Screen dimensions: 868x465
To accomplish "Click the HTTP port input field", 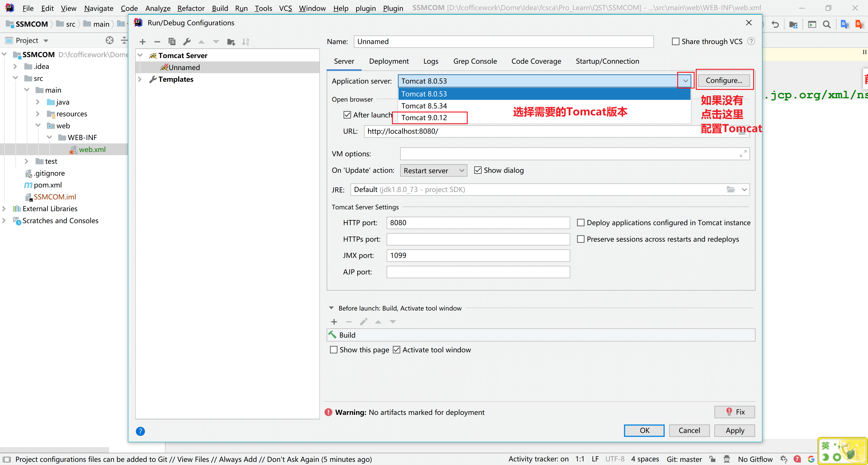I will point(478,223).
